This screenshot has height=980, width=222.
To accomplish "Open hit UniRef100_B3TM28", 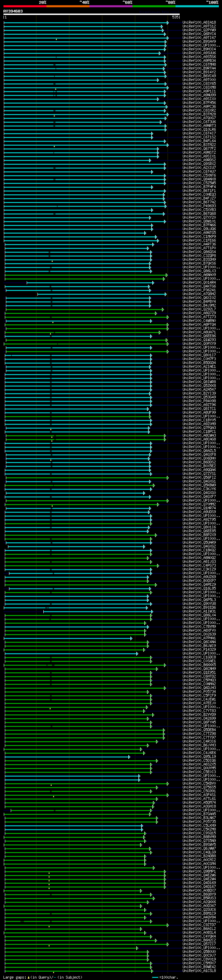I will 199,114.
